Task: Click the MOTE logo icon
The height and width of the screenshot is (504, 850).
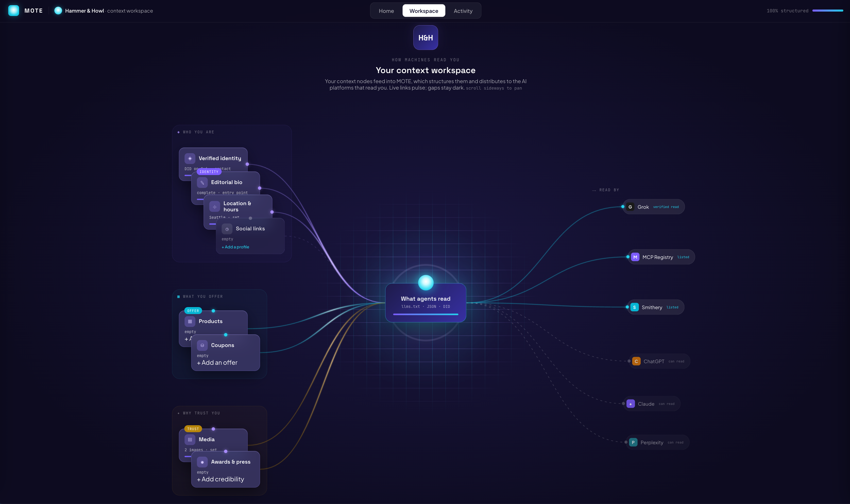Action: point(14,11)
